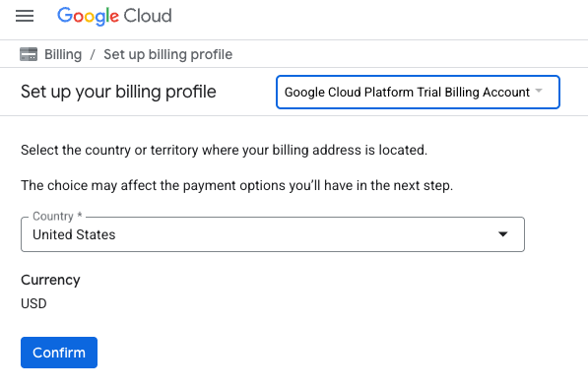588x389 pixels.
Task: Click the Billing credit card icon
Action: 29,54
